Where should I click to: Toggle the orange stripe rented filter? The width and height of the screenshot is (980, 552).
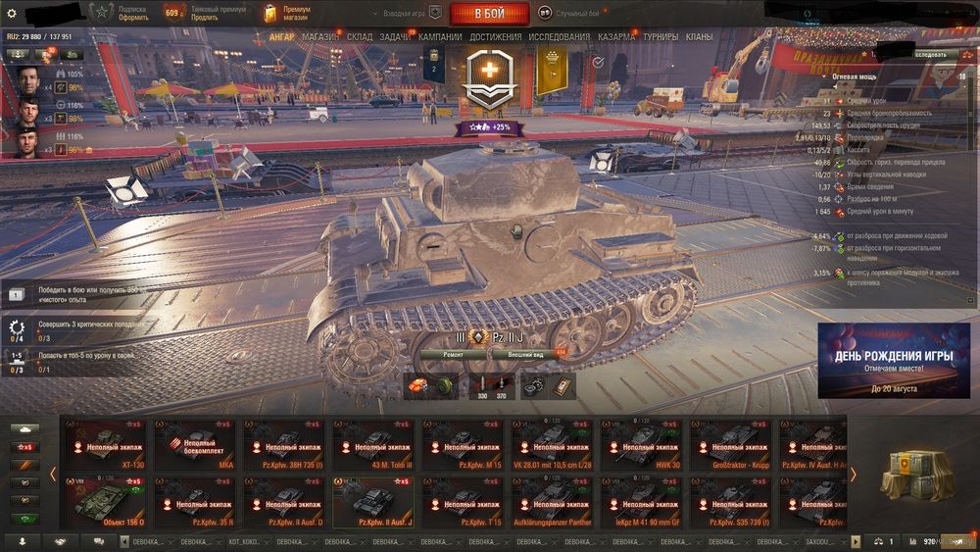[25, 465]
